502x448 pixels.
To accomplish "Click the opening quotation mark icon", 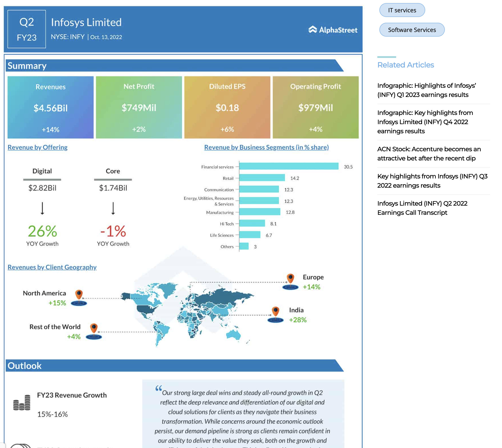I will [x=158, y=388].
